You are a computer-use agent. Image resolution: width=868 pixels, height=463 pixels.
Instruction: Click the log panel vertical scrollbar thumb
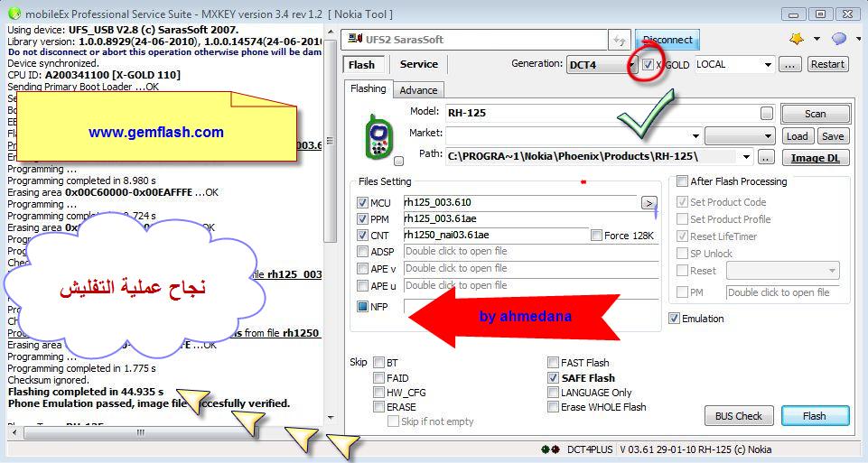(331, 141)
